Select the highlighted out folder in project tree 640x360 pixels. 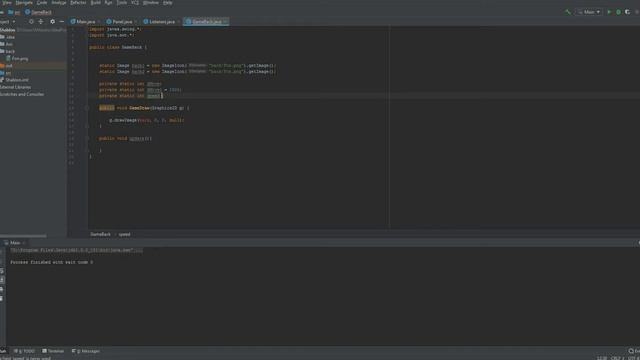(x=33, y=66)
